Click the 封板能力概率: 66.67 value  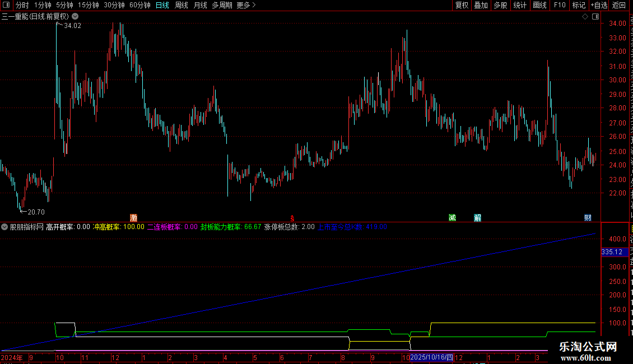pyautogui.click(x=231, y=227)
